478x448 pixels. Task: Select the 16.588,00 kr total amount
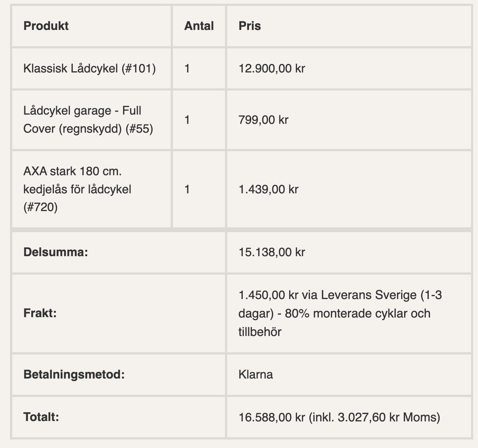point(272,417)
